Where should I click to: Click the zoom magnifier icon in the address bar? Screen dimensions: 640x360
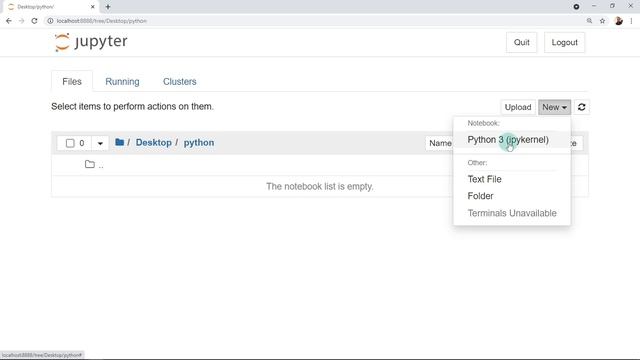click(589, 21)
